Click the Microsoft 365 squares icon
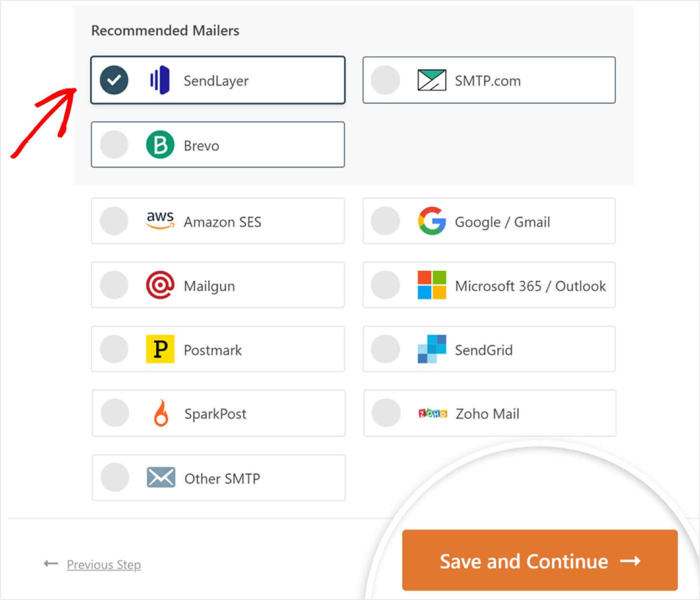The image size is (700, 600). 431,285
